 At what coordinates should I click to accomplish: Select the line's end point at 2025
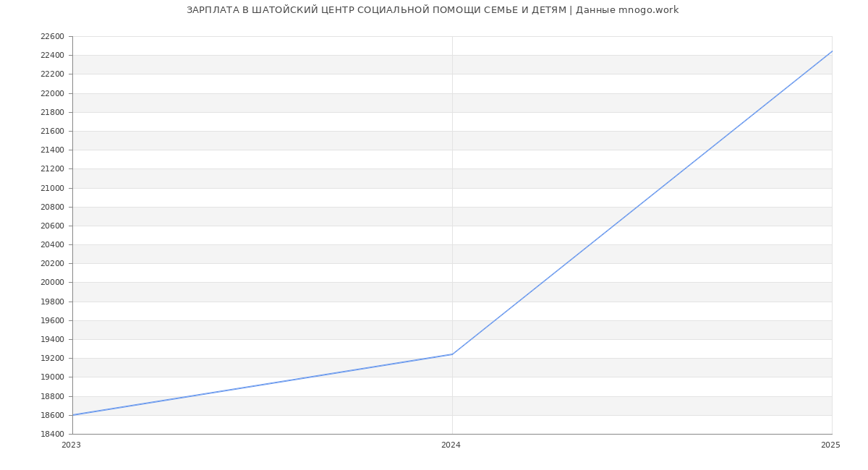click(x=831, y=51)
